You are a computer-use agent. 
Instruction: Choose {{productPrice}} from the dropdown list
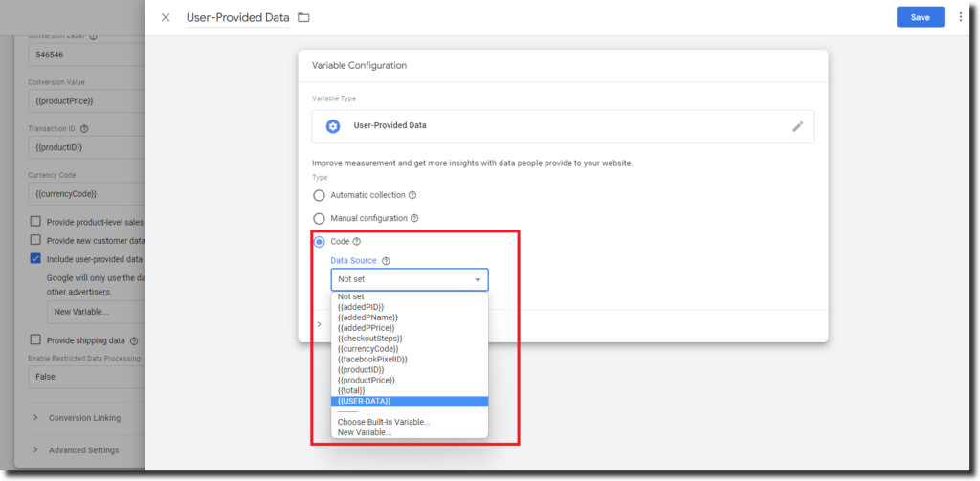tap(410, 381)
